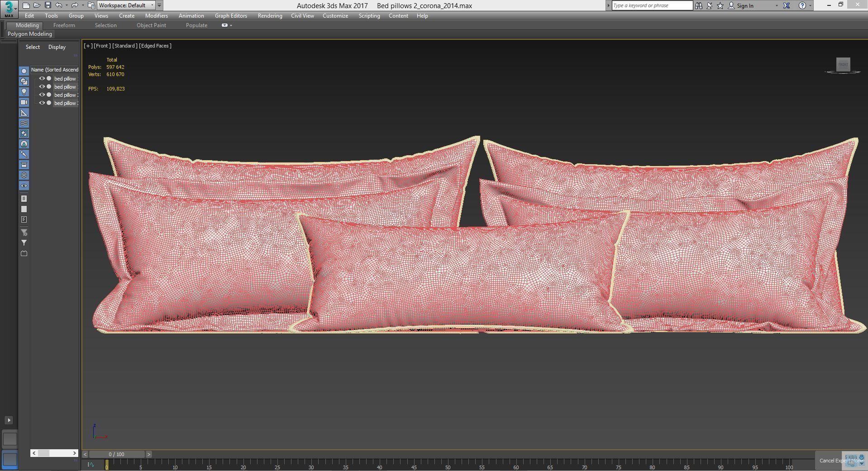868x471 pixels.
Task: Open the [+] viewport general menu
Action: pos(88,46)
